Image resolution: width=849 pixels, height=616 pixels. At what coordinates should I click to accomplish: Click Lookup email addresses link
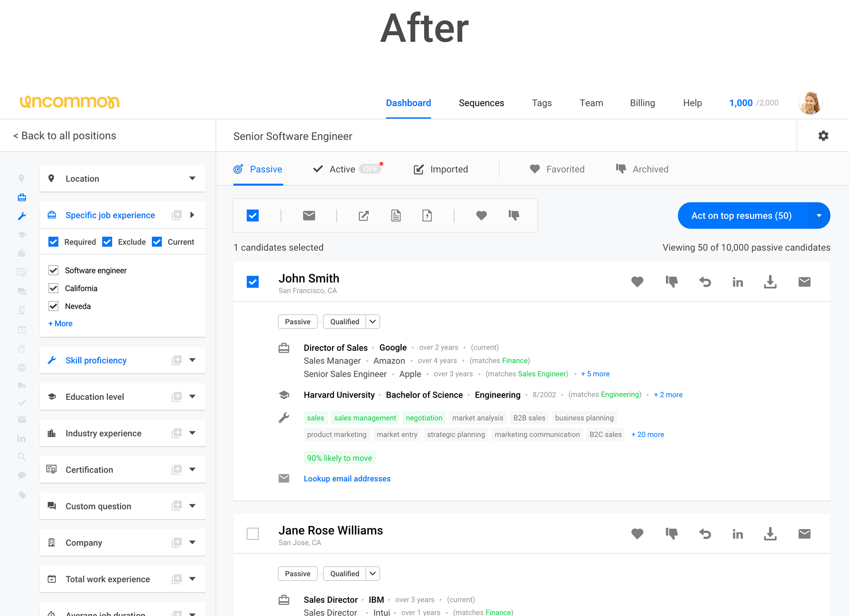347,479
